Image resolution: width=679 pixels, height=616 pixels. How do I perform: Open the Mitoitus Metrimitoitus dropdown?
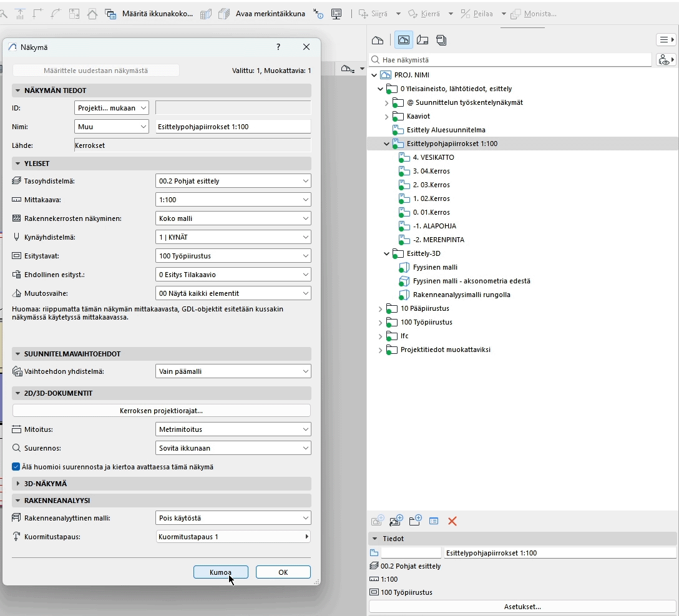[x=233, y=429]
